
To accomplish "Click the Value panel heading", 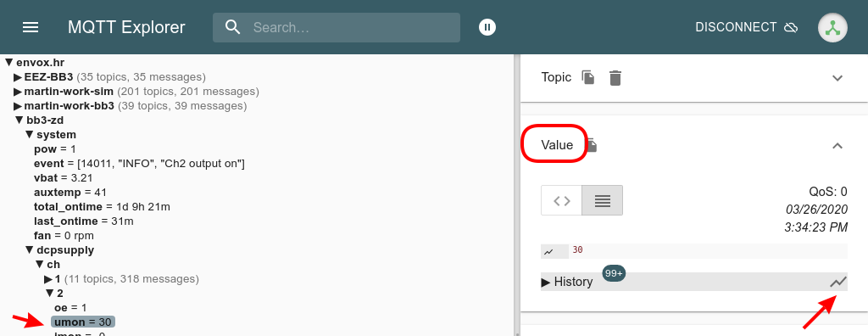I will pos(557,145).
